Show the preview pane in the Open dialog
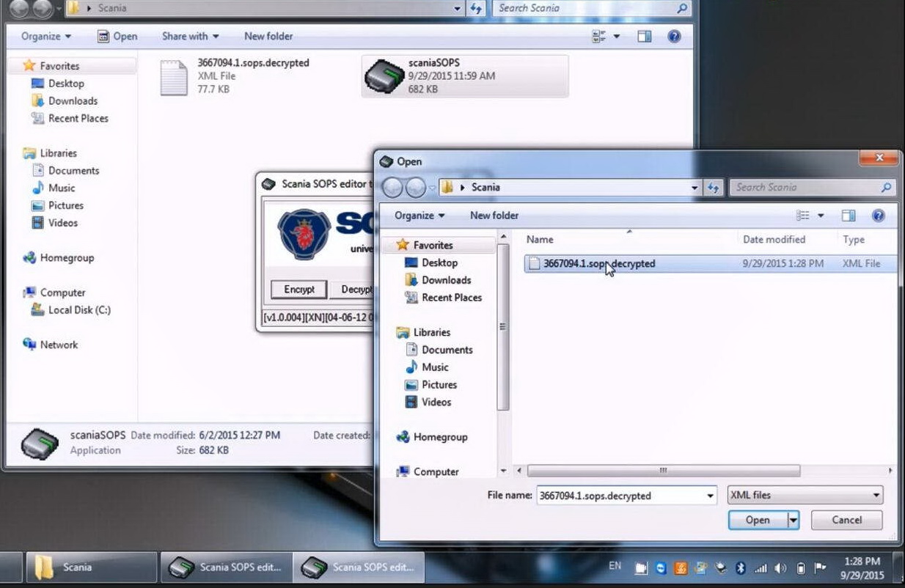Viewport: 905px width, 588px height. [849, 216]
